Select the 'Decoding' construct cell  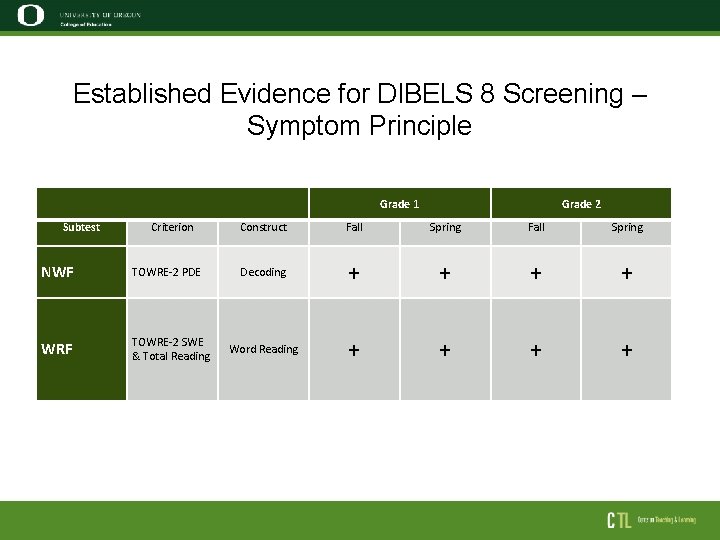pos(263,272)
